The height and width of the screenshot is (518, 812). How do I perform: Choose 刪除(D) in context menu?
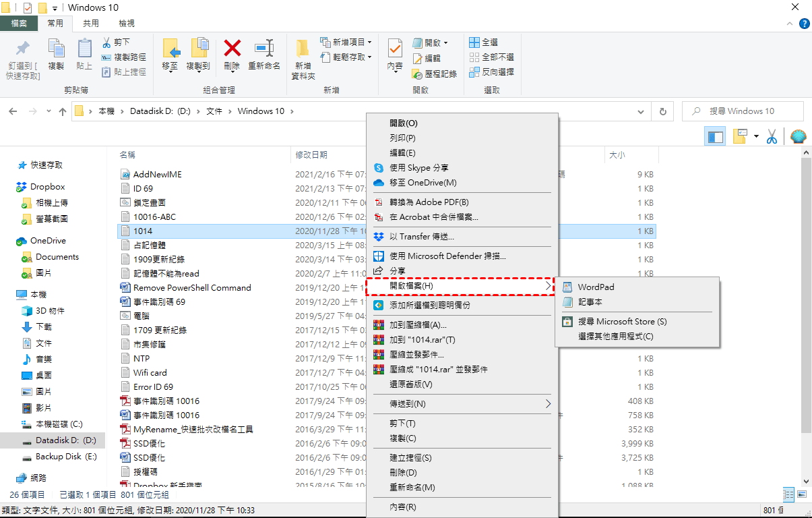click(462, 473)
